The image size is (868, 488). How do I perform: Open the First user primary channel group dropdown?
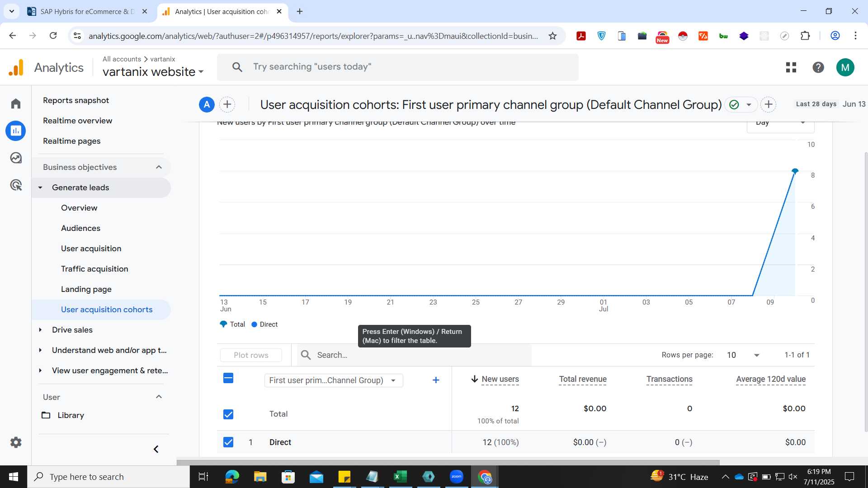[x=334, y=380]
